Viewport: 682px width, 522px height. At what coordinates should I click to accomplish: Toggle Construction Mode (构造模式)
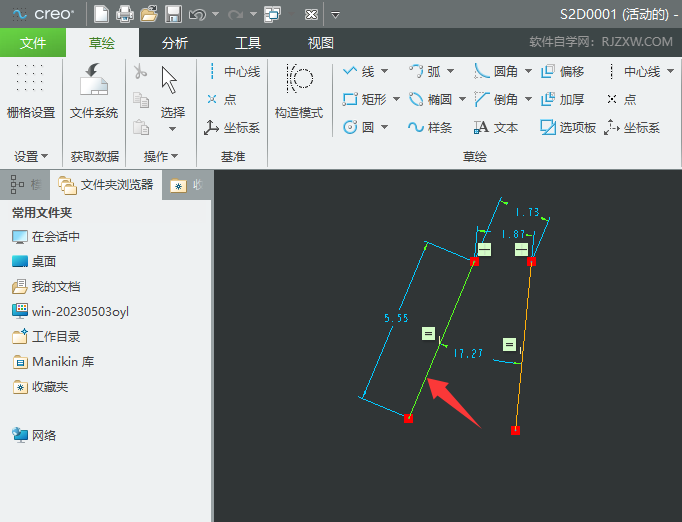pyautogui.click(x=299, y=91)
